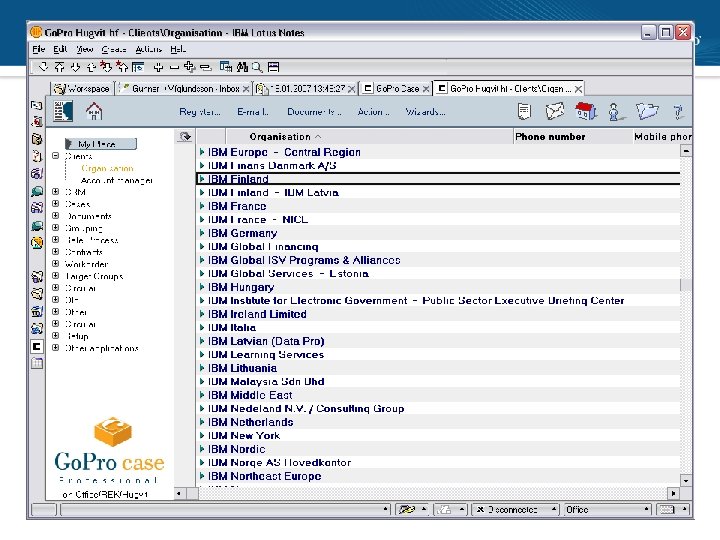
Task: Open the Help menu
Action: tap(178, 49)
